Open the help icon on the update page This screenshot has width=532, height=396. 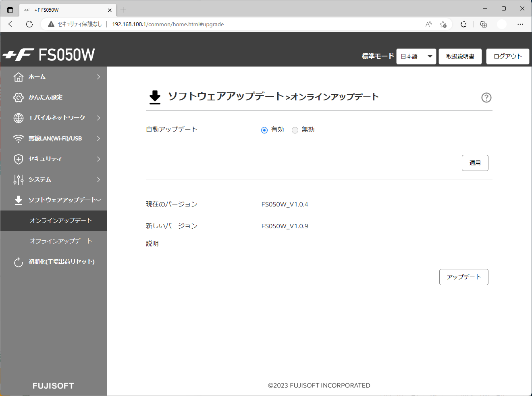pyautogui.click(x=486, y=98)
